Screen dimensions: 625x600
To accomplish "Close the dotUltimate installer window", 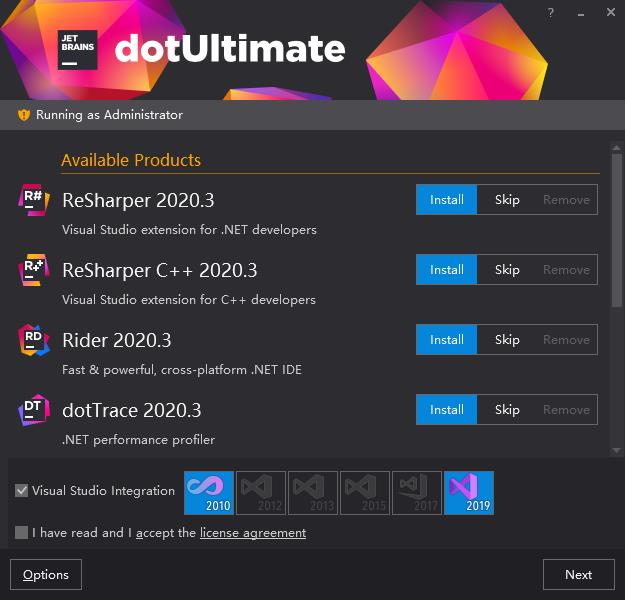I will tap(611, 12).
